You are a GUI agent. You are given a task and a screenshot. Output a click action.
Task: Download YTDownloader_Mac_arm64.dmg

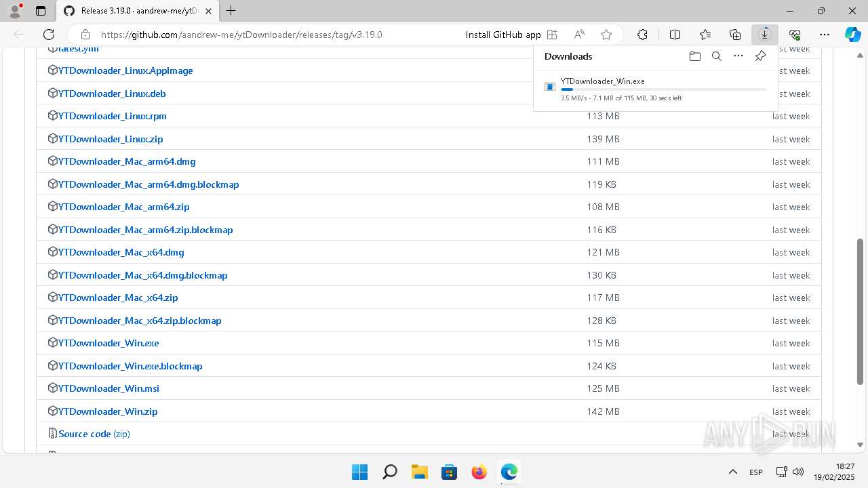[x=127, y=161]
